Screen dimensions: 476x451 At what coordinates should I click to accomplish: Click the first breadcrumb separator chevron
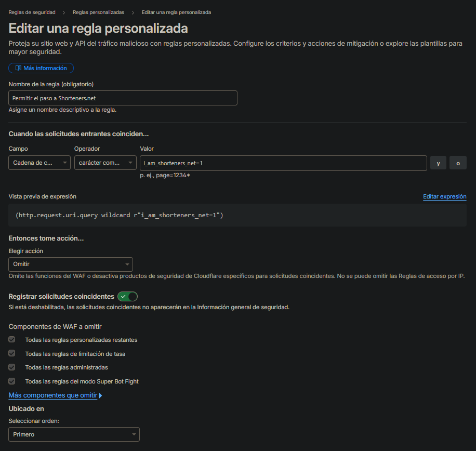click(64, 12)
